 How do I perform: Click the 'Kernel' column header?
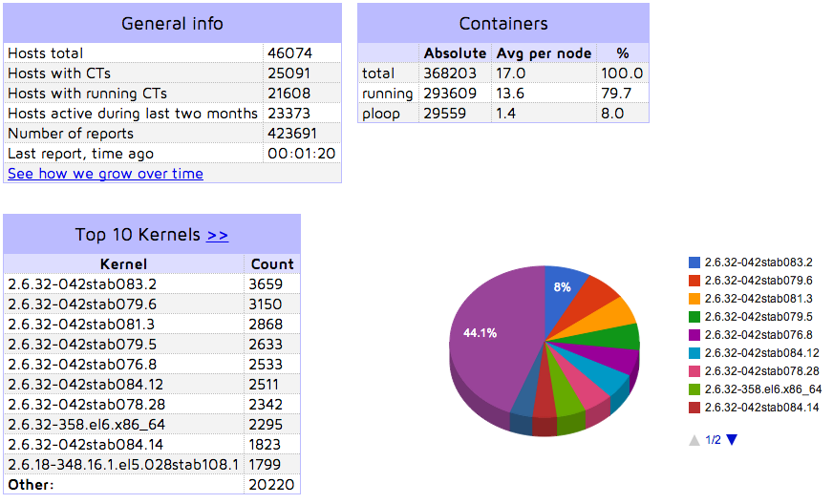tap(124, 264)
